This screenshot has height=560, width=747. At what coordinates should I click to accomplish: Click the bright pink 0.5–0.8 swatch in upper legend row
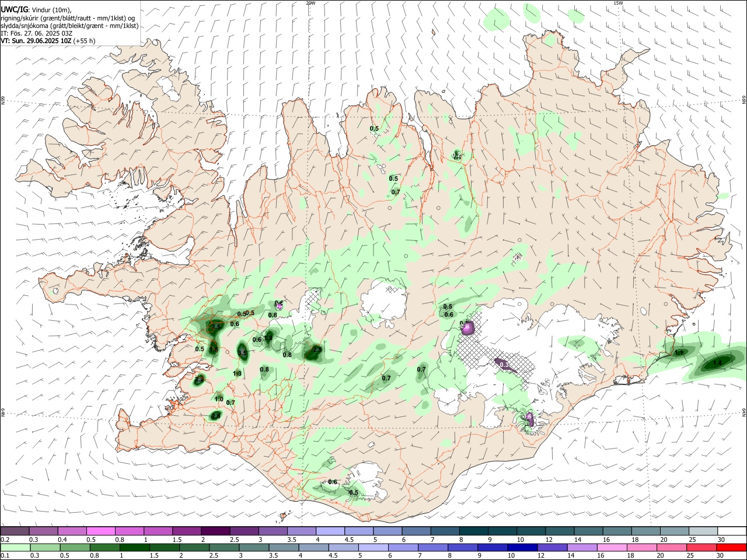100,531
